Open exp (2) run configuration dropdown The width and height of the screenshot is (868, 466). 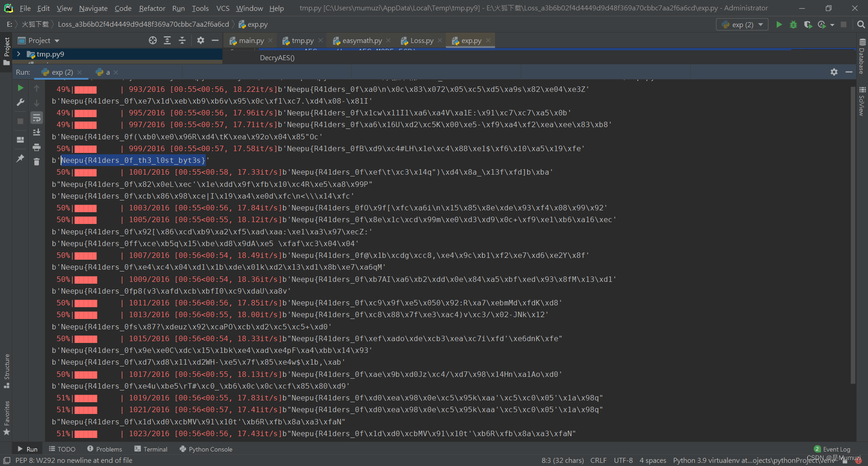742,24
